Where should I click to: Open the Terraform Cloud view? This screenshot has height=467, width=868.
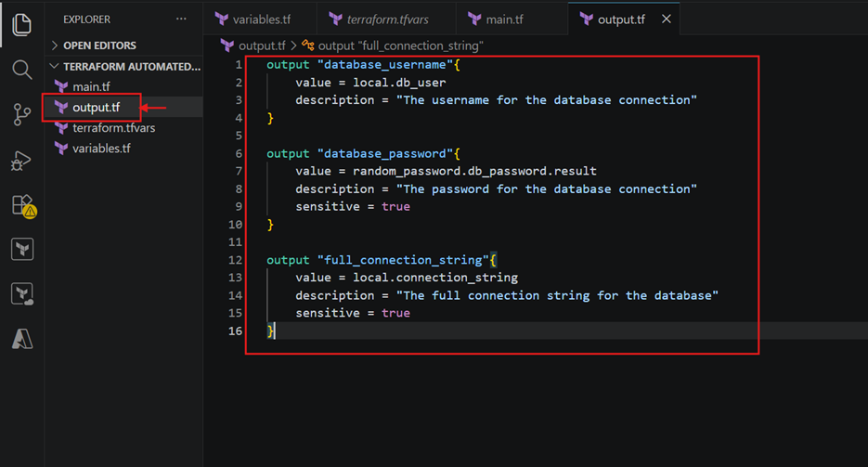pyautogui.click(x=22, y=294)
